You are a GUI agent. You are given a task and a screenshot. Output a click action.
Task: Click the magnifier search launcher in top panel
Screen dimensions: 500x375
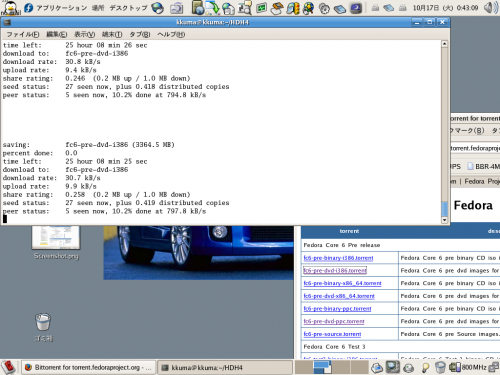tap(245, 8)
